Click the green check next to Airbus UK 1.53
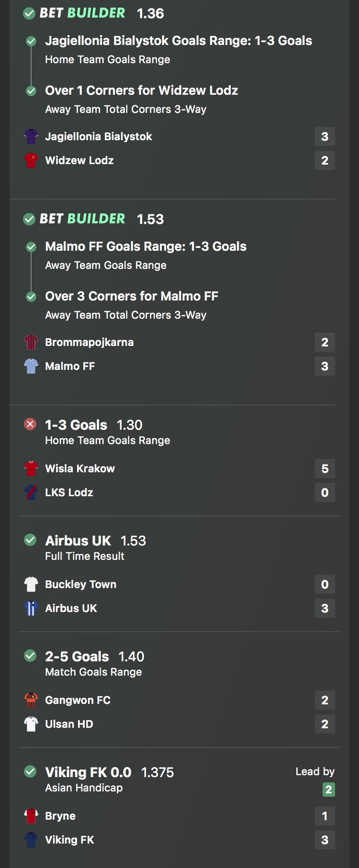This screenshot has height=868, width=359. click(30, 540)
